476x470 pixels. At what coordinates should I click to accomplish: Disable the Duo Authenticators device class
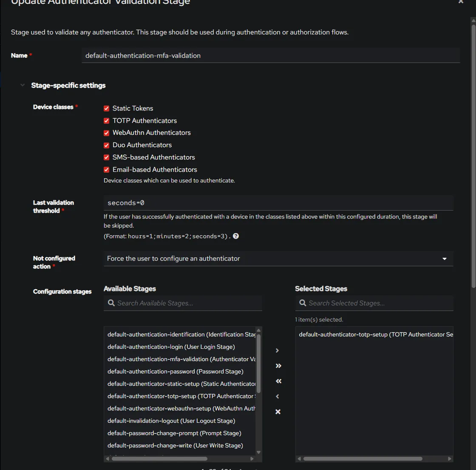pos(107,145)
